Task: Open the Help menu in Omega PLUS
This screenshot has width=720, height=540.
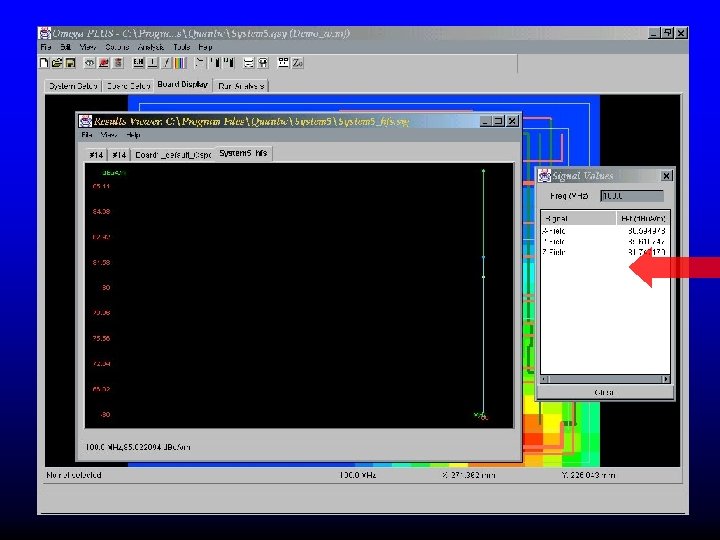Action: [205, 47]
